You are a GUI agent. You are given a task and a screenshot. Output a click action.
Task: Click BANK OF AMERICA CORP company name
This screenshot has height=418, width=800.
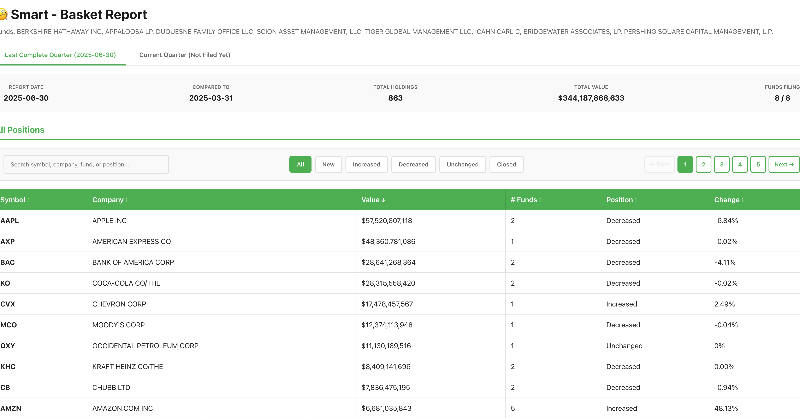pyautogui.click(x=133, y=262)
